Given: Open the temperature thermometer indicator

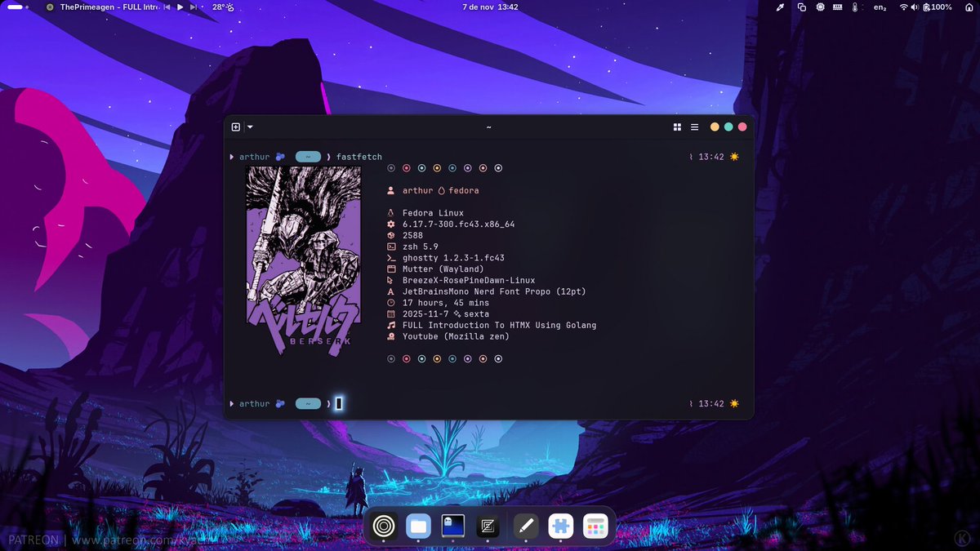Looking at the screenshot, I should click(855, 7).
